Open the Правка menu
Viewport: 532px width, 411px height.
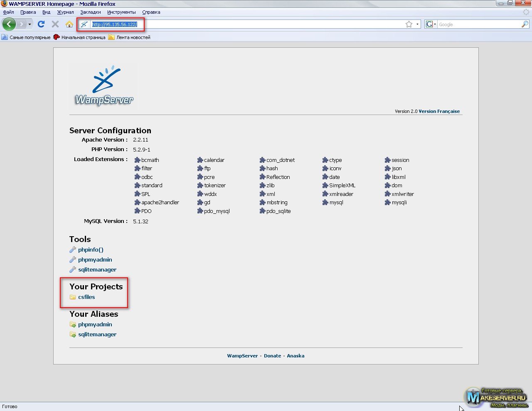28,12
